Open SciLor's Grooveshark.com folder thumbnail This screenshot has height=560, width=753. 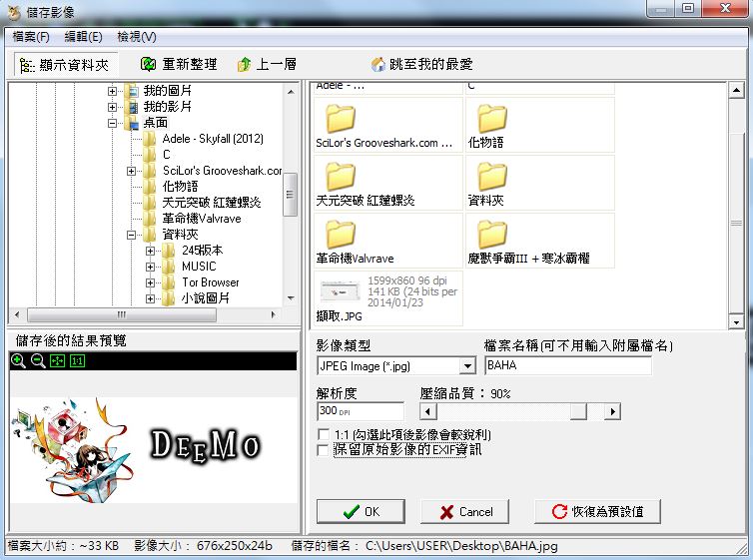(x=388, y=125)
